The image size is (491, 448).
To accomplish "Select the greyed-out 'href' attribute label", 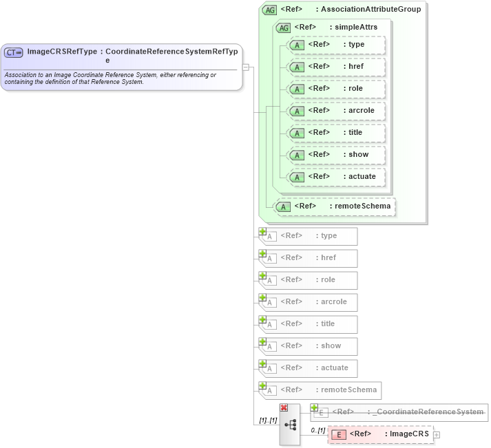I will click(328, 257).
